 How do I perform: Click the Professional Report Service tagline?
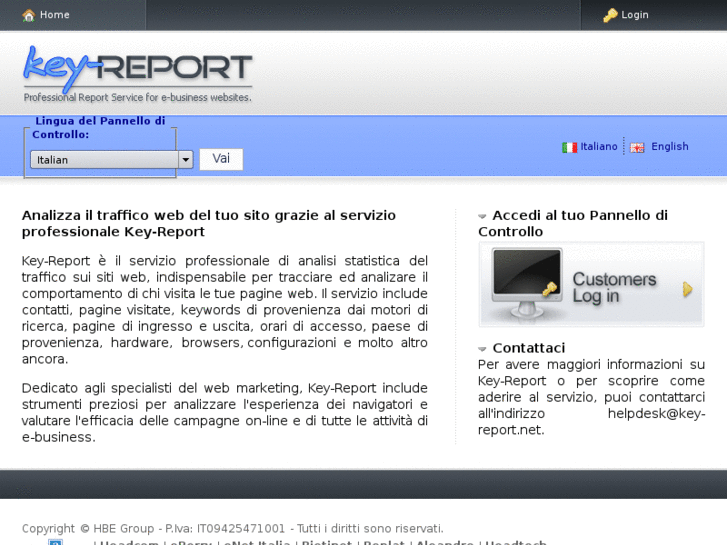tap(137, 97)
